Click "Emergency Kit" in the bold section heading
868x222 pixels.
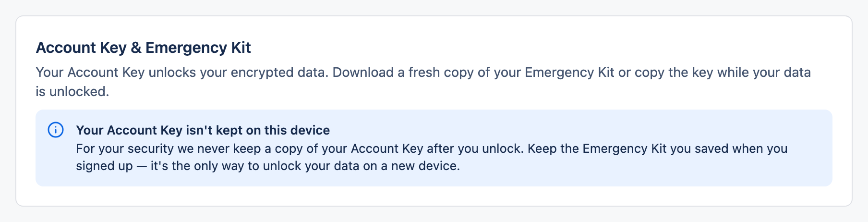[x=198, y=48]
